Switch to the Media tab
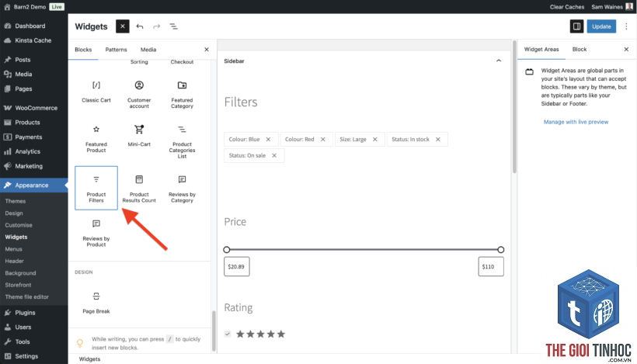Image resolution: width=637 pixels, height=364 pixels. click(x=148, y=50)
